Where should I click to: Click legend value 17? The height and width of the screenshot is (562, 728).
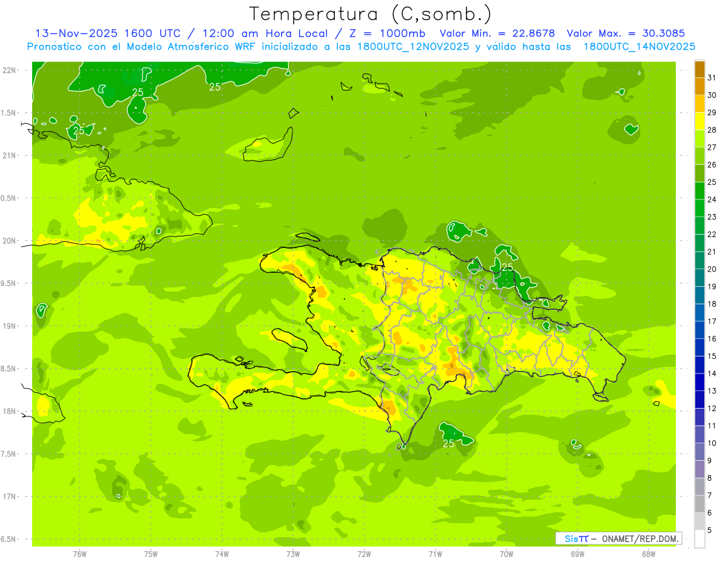pos(712,321)
